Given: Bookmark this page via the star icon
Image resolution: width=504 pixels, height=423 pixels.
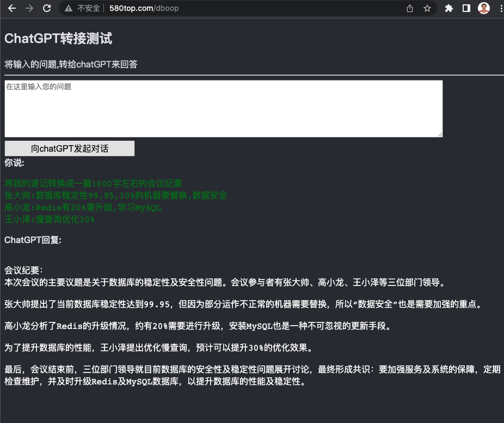Looking at the screenshot, I should tap(427, 8).
